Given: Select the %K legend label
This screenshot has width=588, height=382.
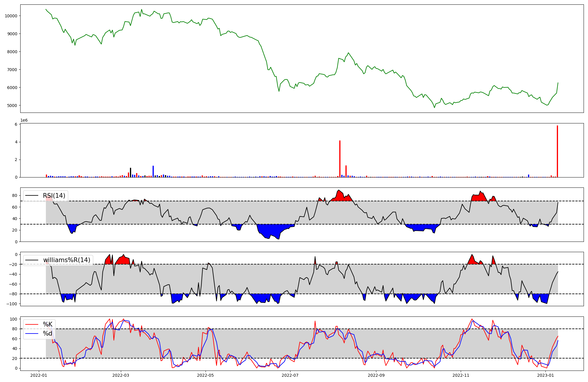Looking at the screenshot, I should [48, 324].
